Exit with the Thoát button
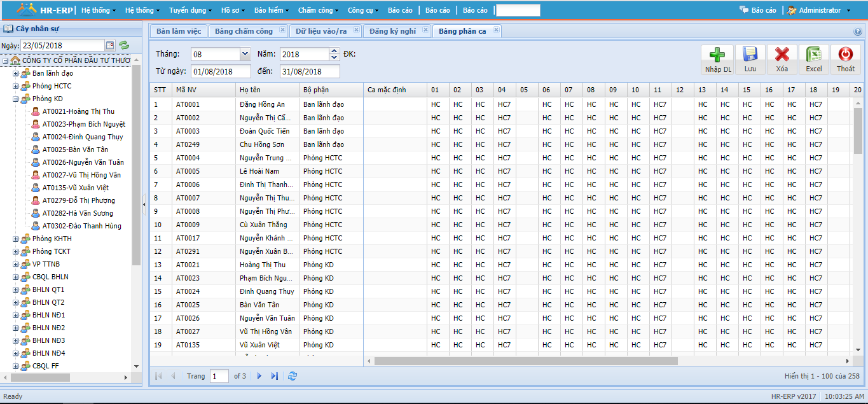868x404 pixels. tap(846, 60)
